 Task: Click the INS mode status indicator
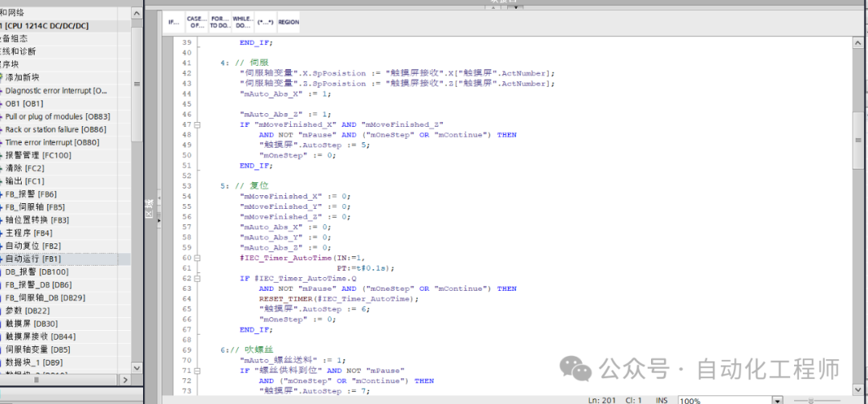coord(662,400)
